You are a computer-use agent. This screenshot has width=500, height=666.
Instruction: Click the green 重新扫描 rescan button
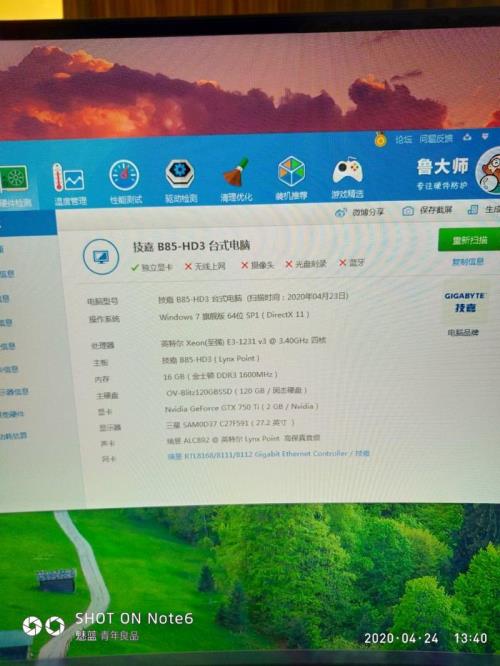click(469, 240)
